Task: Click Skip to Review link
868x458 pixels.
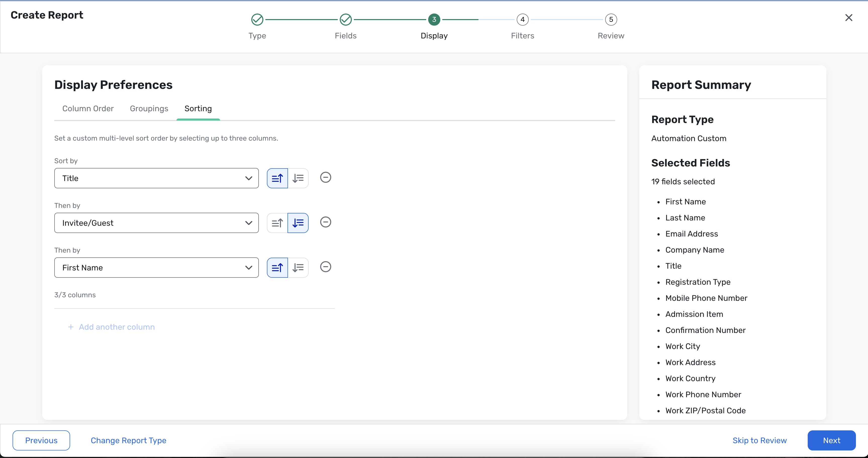Action: click(759, 440)
